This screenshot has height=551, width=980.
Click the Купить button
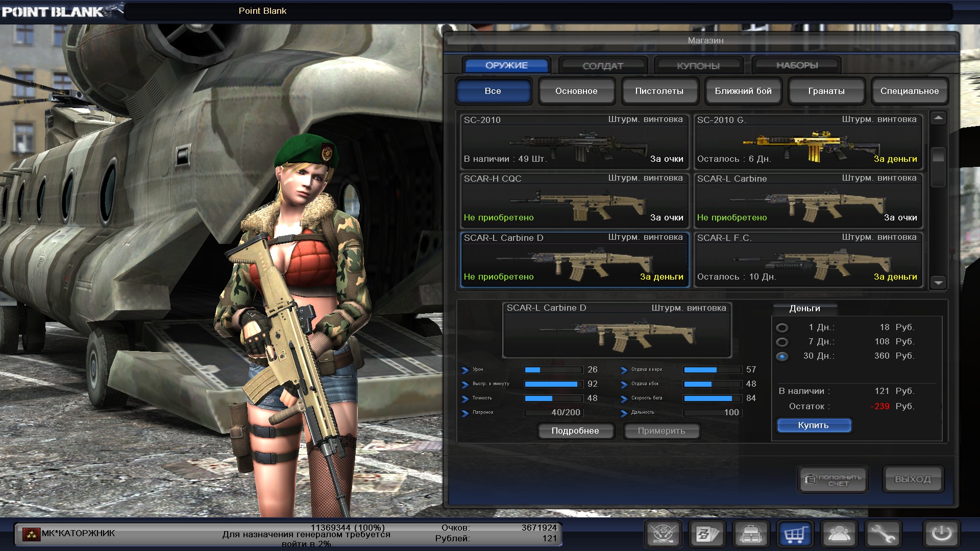tap(814, 425)
